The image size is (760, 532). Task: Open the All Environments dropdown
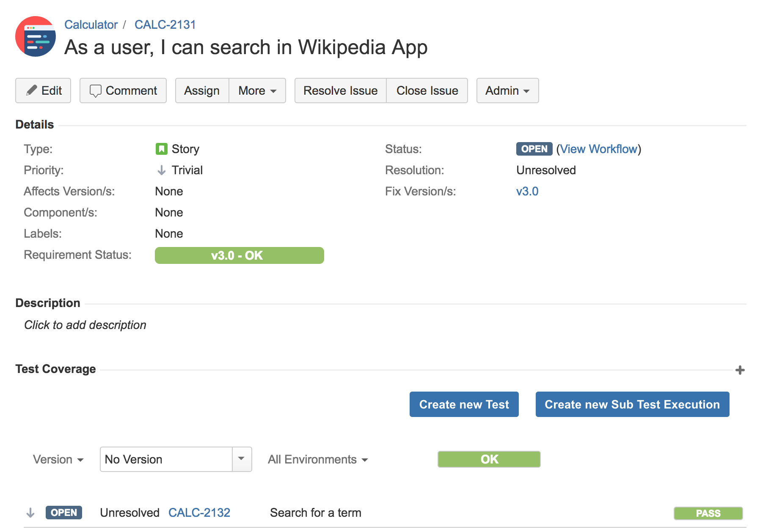318,459
